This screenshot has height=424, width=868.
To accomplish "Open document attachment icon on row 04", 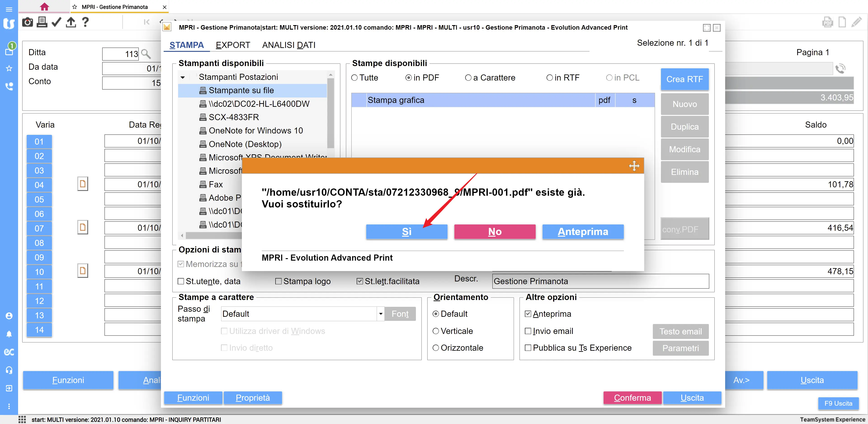I will pyautogui.click(x=83, y=184).
